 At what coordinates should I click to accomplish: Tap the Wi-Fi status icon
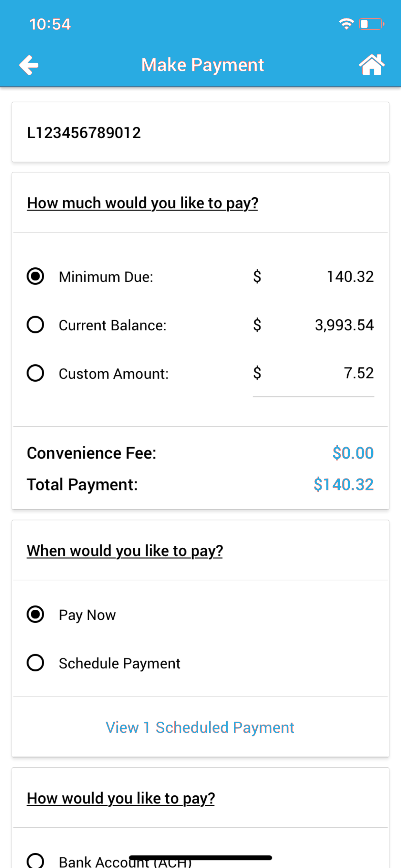coord(346,24)
